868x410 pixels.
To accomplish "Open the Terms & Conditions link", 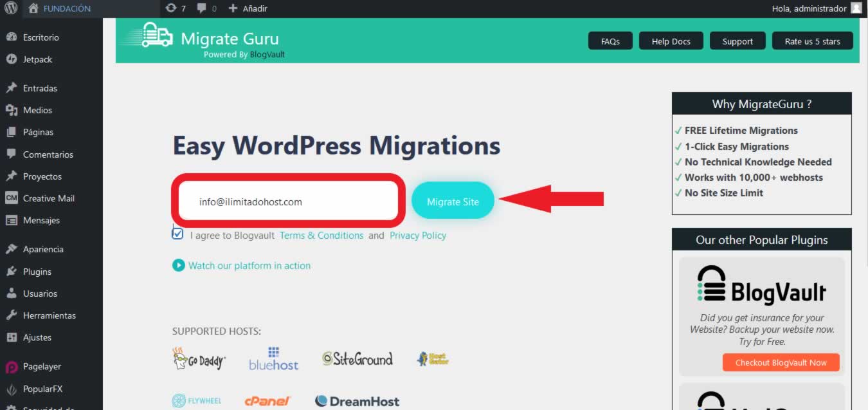I will click(321, 236).
